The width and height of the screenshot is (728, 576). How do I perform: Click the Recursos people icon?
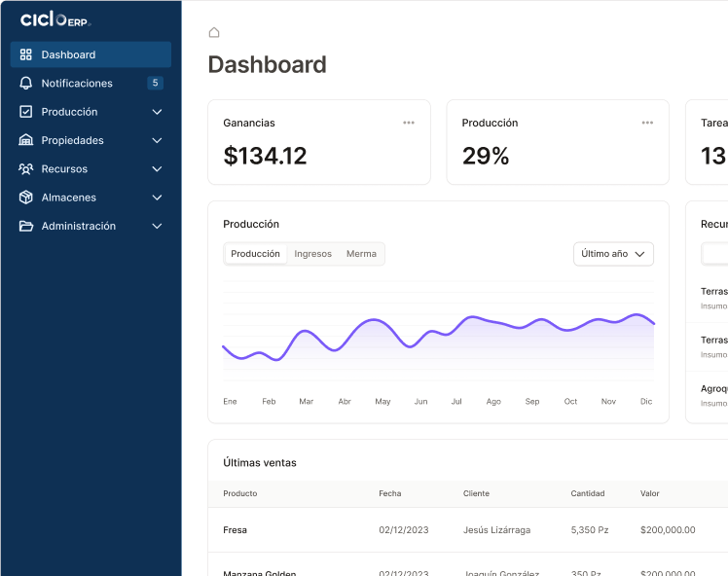(26, 169)
